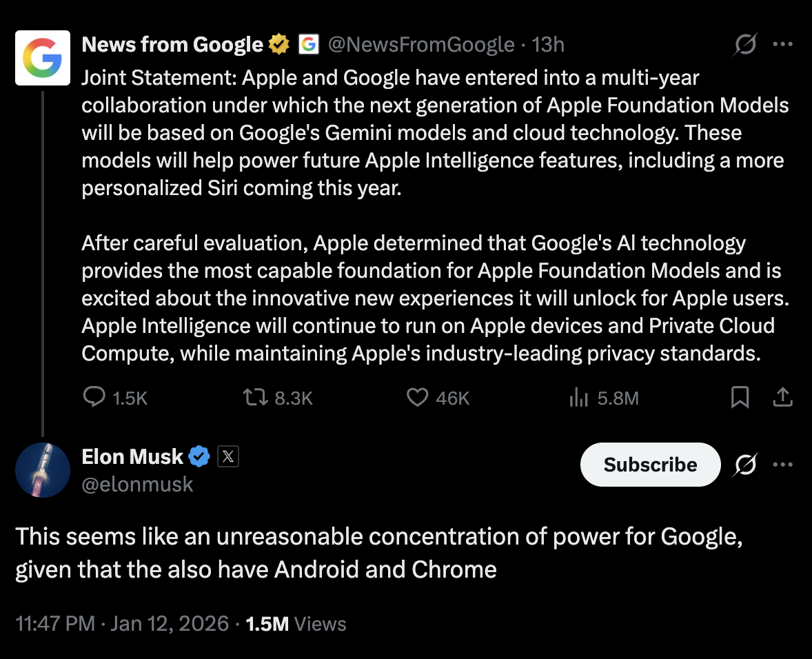Click the 13h timestamp on Google's post
Viewport: 812px width, 659px height.
point(549,45)
